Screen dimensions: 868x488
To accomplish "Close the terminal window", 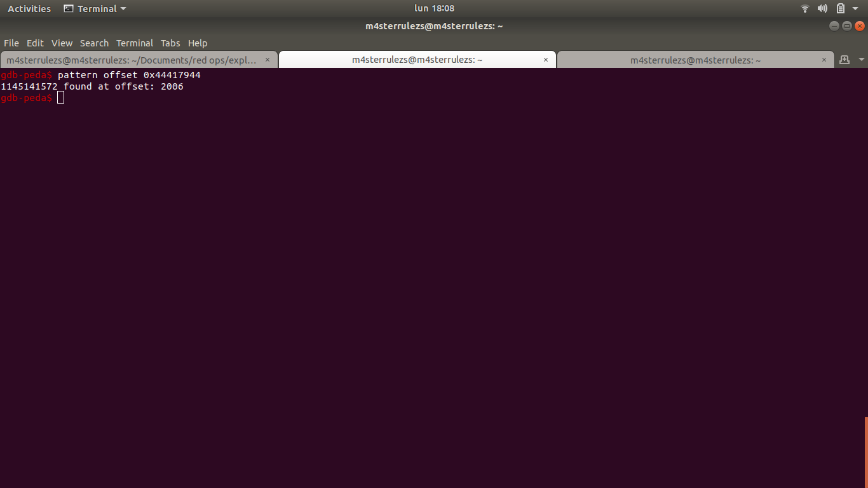I will [x=860, y=26].
